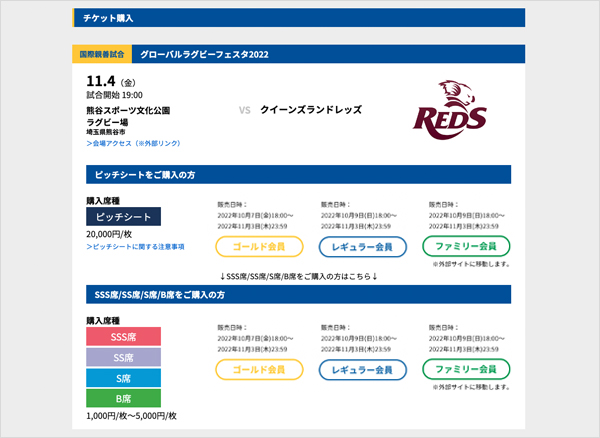Open ピッチシートに関する注意事項 notes link
The width and height of the screenshot is (600, 438).
[x=135, y=247]
